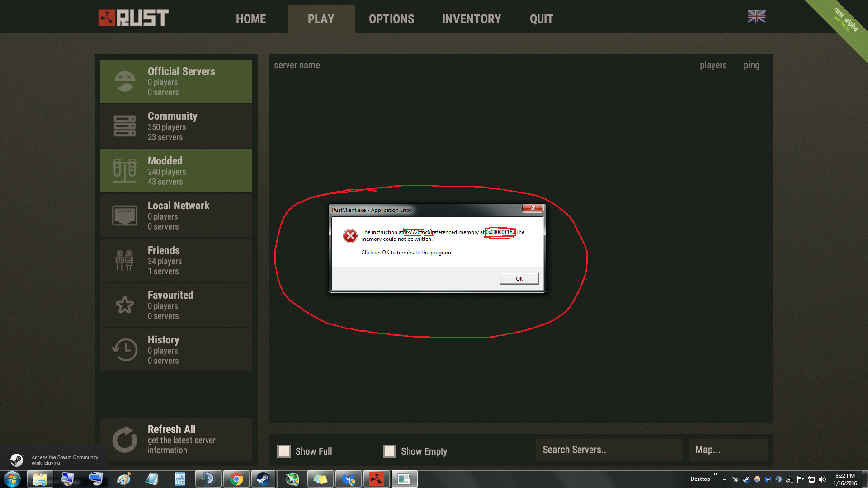Open the INVENTORY tab
The image size is (868, 488).
[472, 19]
